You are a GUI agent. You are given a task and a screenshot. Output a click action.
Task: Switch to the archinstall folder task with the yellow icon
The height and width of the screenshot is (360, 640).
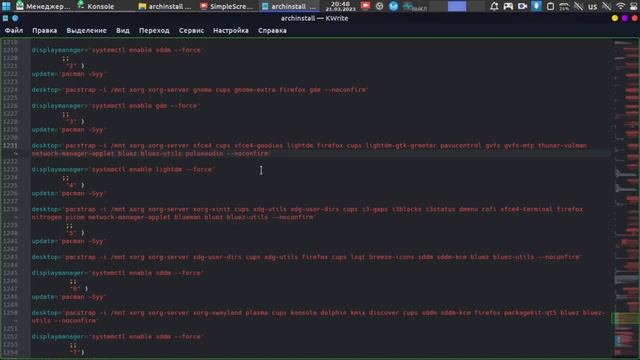point(165,6)
